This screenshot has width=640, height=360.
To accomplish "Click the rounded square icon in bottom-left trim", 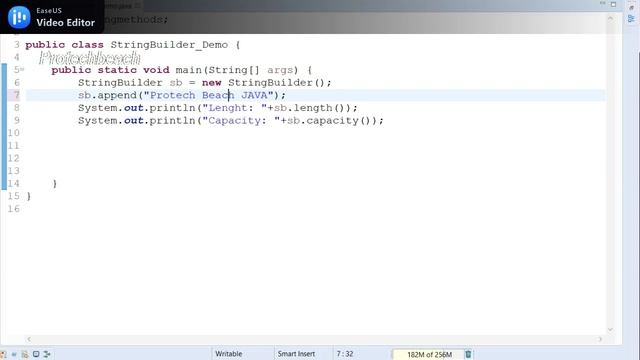I will coord(36,354).
